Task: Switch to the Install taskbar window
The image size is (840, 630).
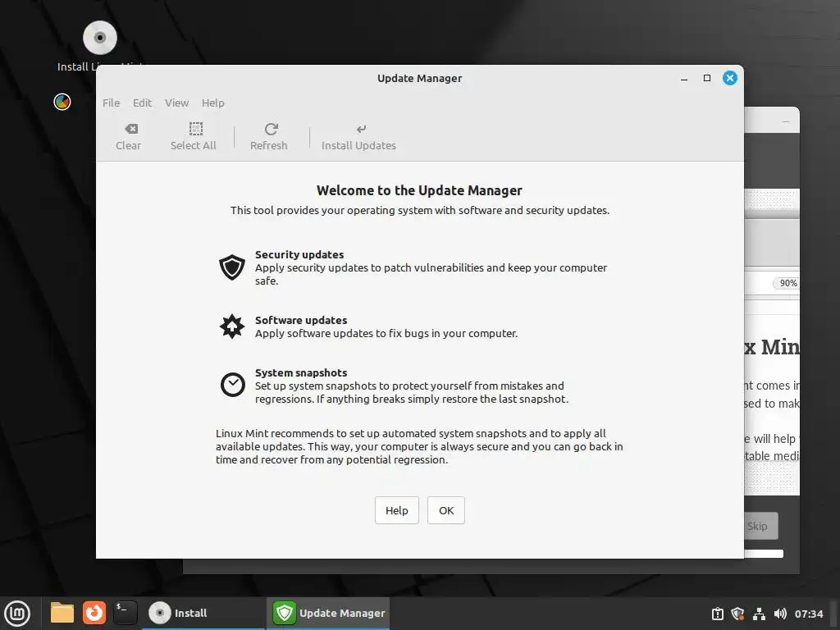Action: [x=203, y=614]
